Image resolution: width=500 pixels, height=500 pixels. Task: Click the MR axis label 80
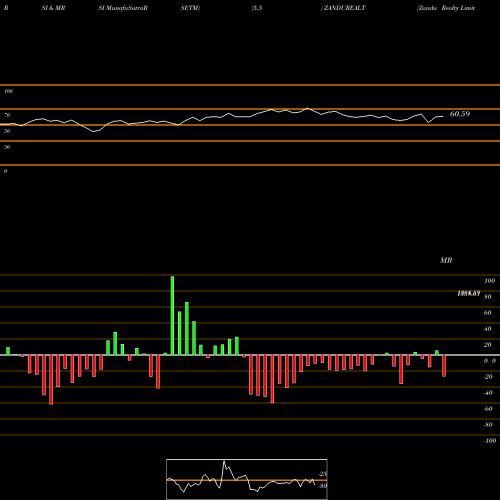[x=488, y=297]
